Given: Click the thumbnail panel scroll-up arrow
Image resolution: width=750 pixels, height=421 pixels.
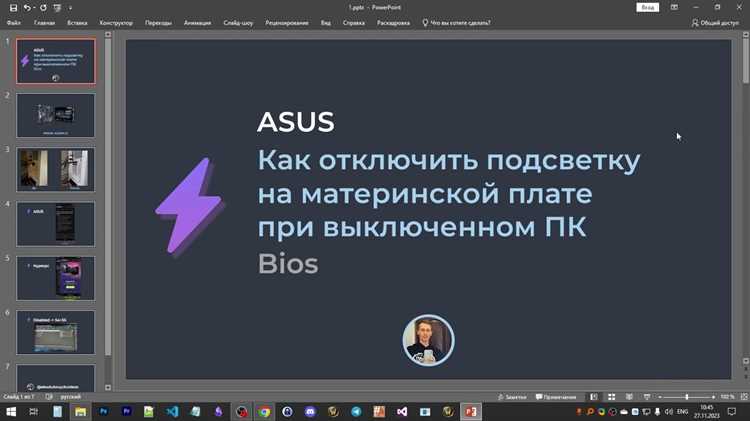Looking at the screenshot, I should [x=108, y=34].
